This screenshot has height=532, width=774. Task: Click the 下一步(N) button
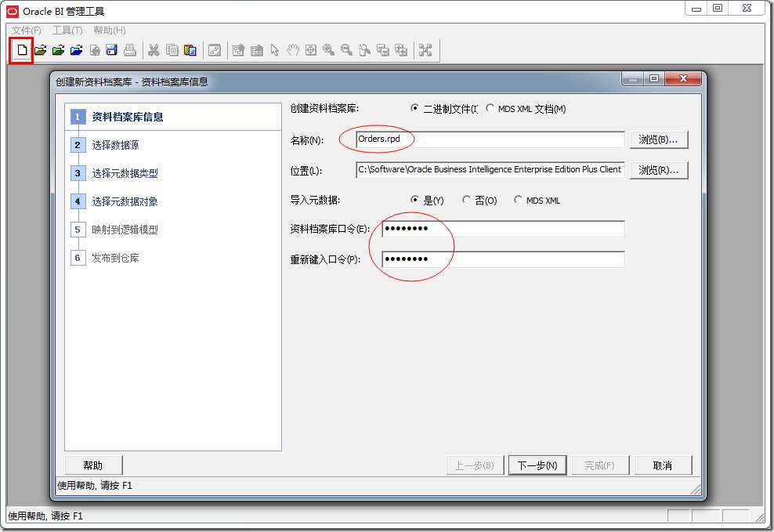(537, 465)
